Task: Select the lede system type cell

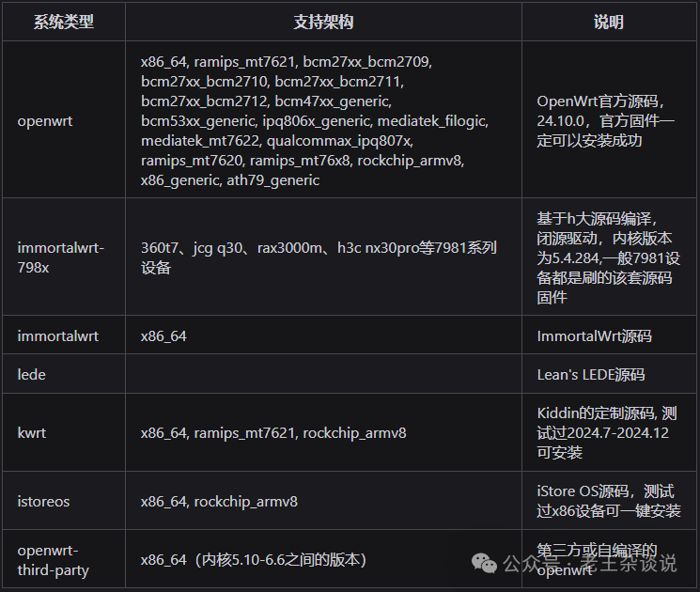Action: tap(32, 374)
